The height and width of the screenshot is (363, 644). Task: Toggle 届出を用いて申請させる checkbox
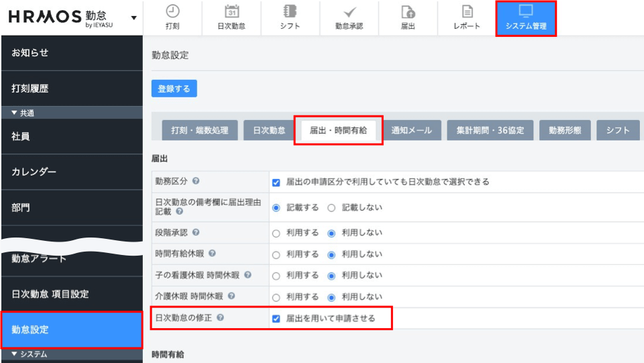pyautogui.click(x=276, y=319)
